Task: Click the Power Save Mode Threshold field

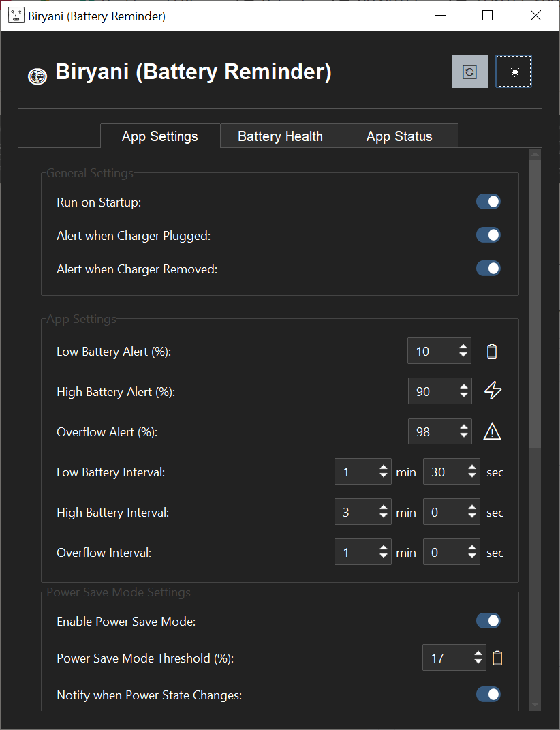Action: 454,657
